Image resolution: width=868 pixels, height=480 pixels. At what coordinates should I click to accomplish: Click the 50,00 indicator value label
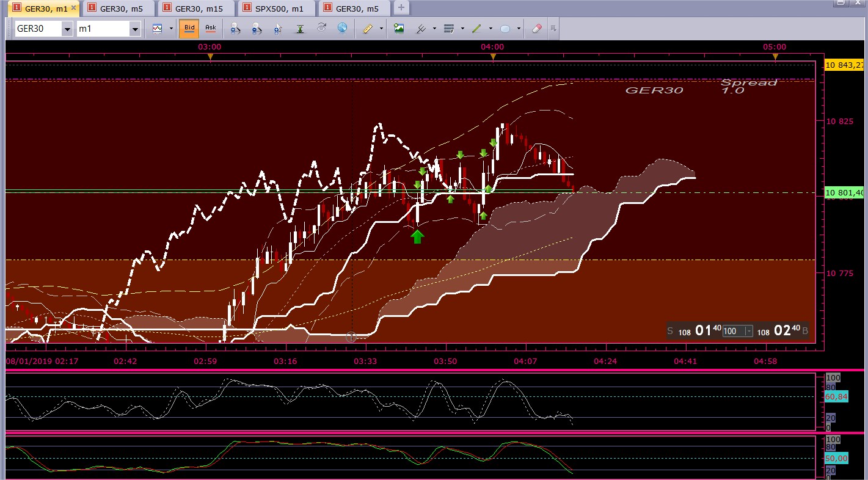click(836, 458)
